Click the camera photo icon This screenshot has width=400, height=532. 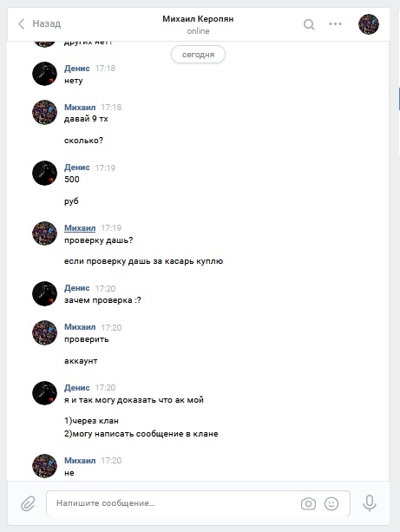click(308, 504)
